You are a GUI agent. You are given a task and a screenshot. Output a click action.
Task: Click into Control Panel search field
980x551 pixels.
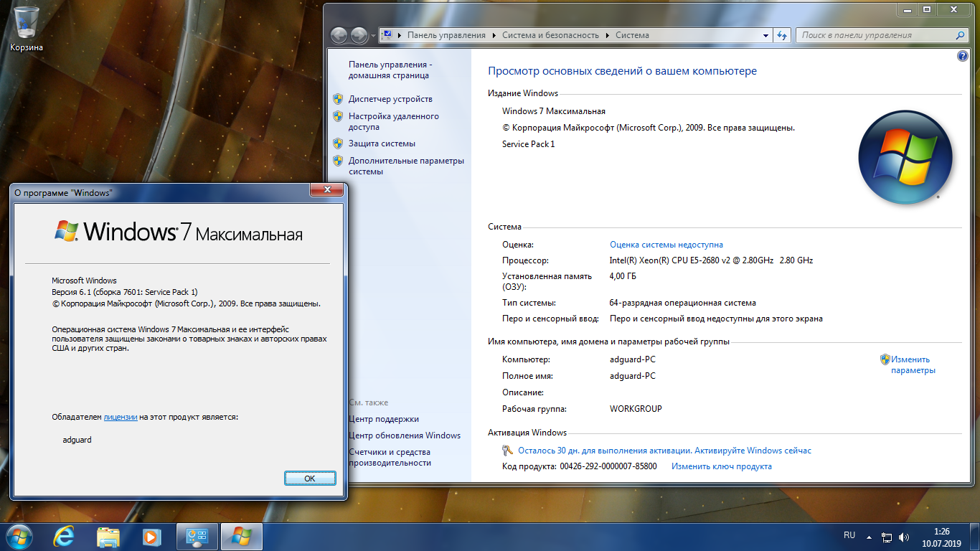click(875, 35)
